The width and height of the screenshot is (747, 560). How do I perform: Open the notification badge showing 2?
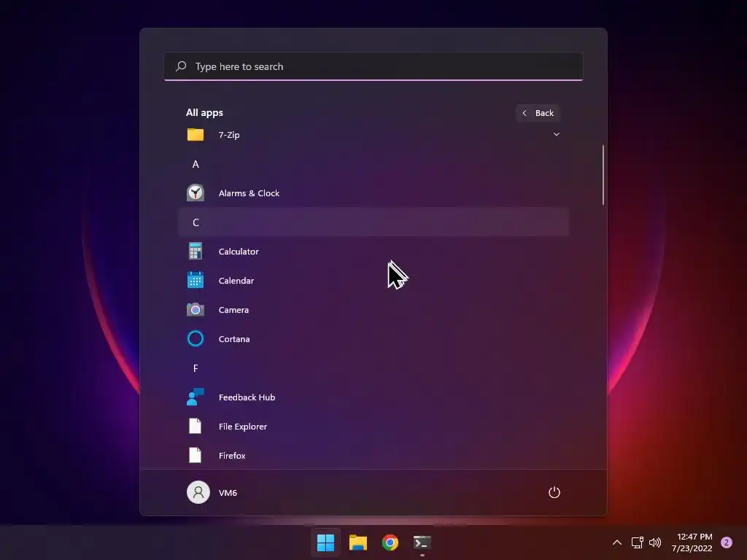click(x=727, y=542)
